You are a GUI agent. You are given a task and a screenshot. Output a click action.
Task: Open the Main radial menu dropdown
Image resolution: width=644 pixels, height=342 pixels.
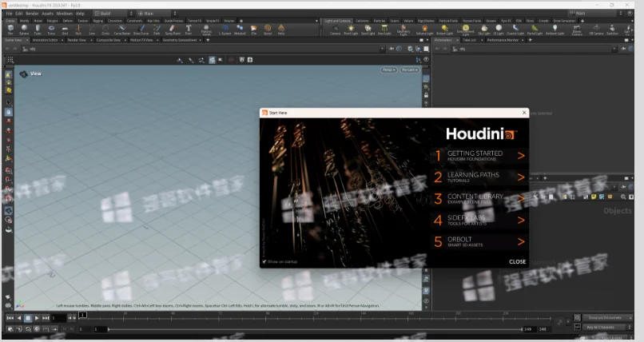click(x=156, y=13)
